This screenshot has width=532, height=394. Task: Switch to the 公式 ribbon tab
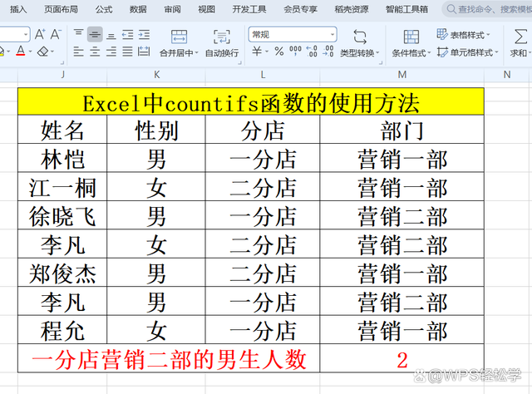pyautogui.click(x=104, y=10)
